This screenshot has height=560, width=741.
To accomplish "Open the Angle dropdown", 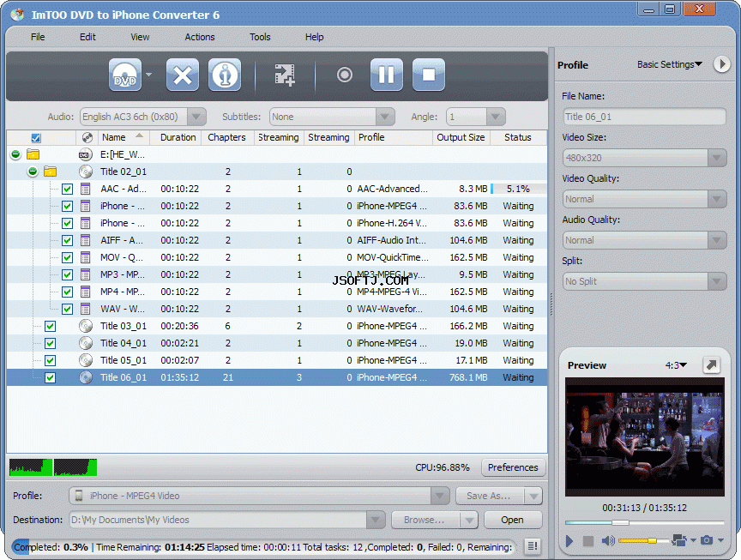I will tap(496, 117).
